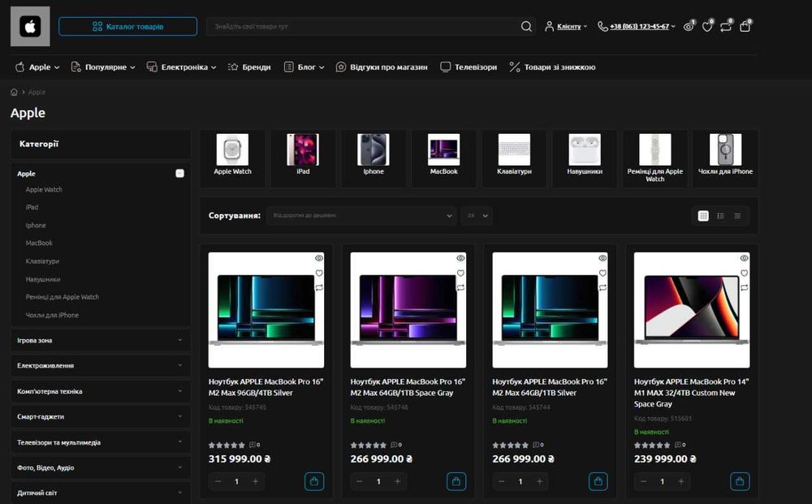Open the Електроніка menu
812x504 pixels.
[x=181, y=67]
